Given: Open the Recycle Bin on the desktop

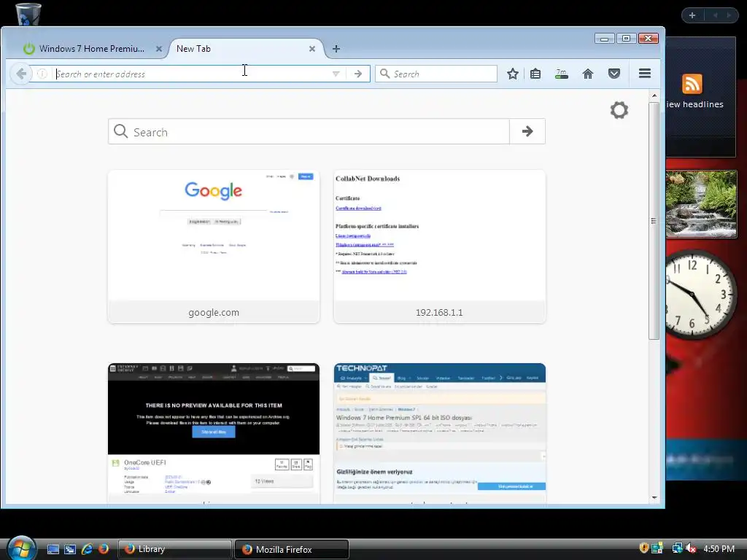Looking at the screenshot, I should (28, 13).
